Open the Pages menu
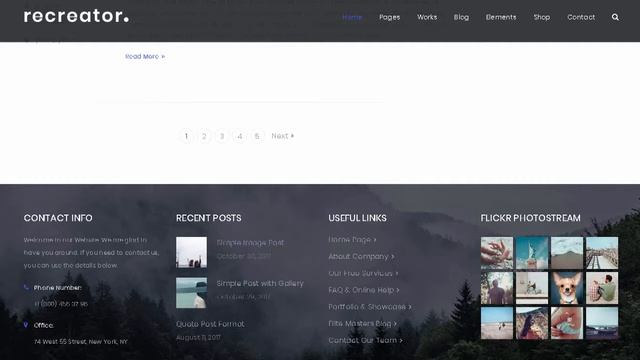 (389, 17)
